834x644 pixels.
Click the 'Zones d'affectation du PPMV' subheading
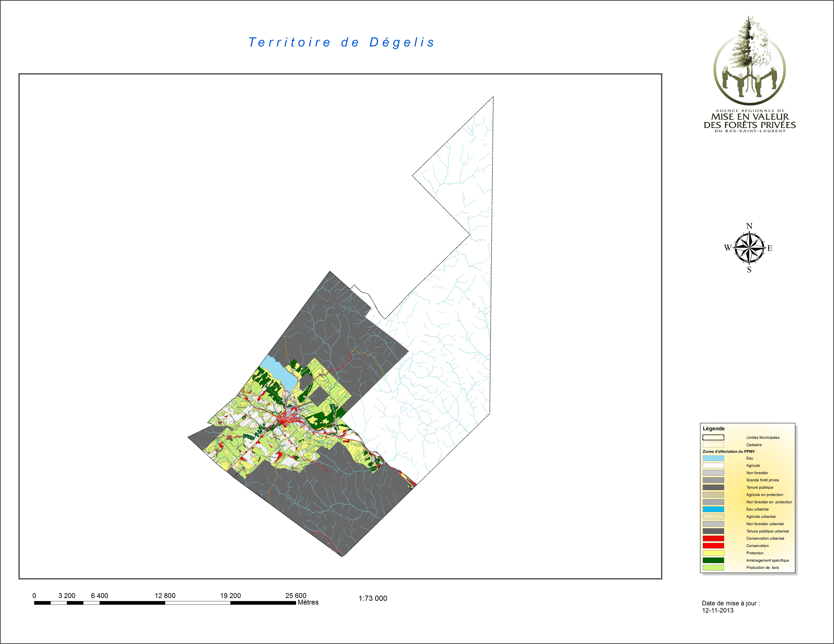tap(729, 451)
